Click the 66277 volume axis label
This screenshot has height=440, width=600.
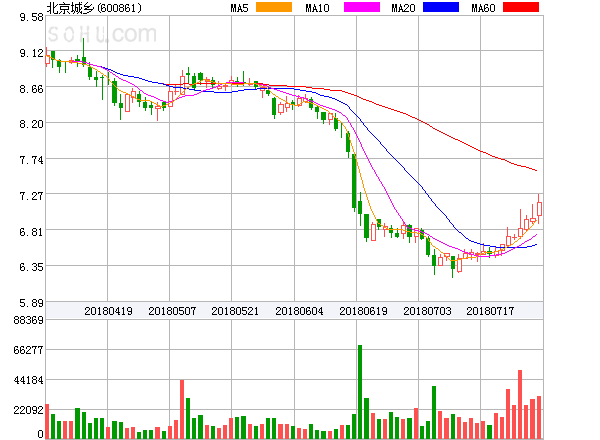click(29, 350)
